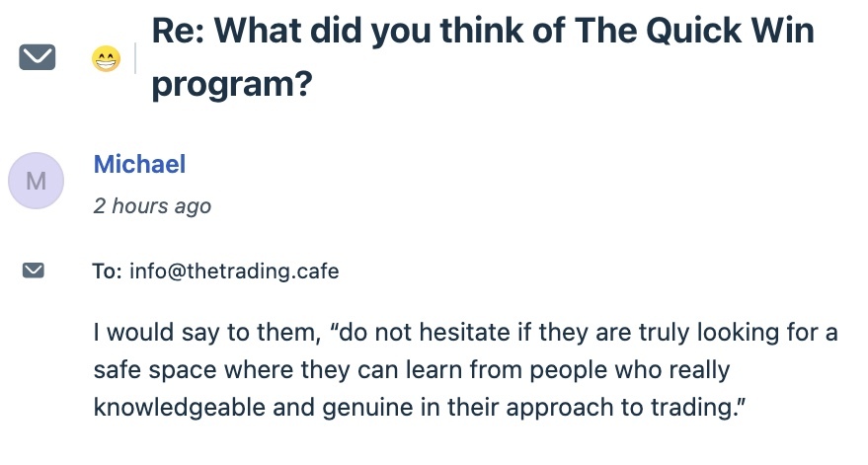This screenshot has width=868, height=465.
Task: Click the '2 hours ago' timestamp
Action: point(152,205)
